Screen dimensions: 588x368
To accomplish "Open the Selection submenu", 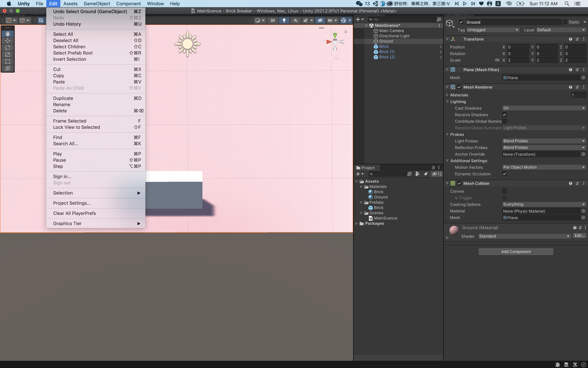I will pos(96,193).
